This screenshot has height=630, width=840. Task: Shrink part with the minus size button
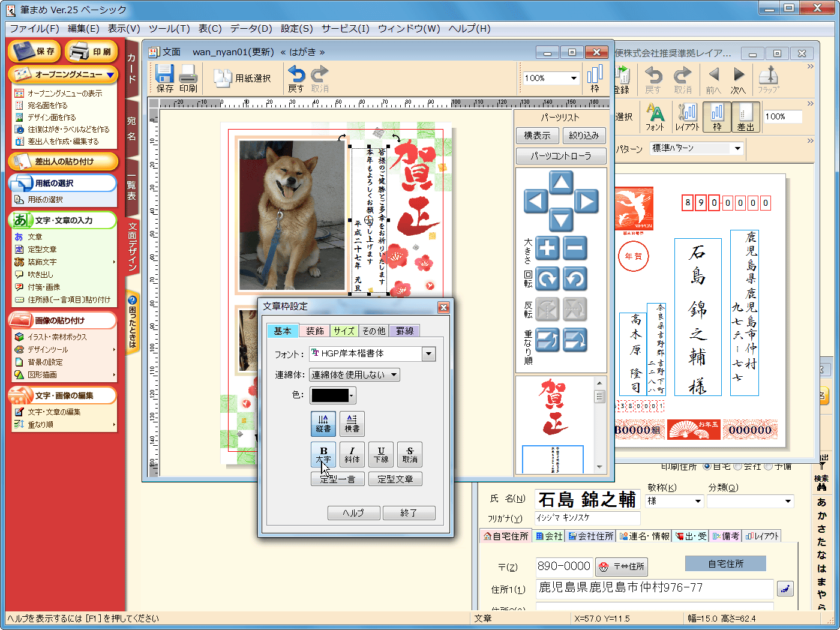tap(575, 248)
